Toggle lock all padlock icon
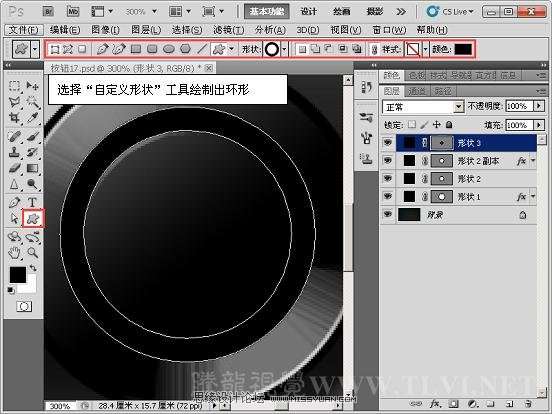 (449, 125)
